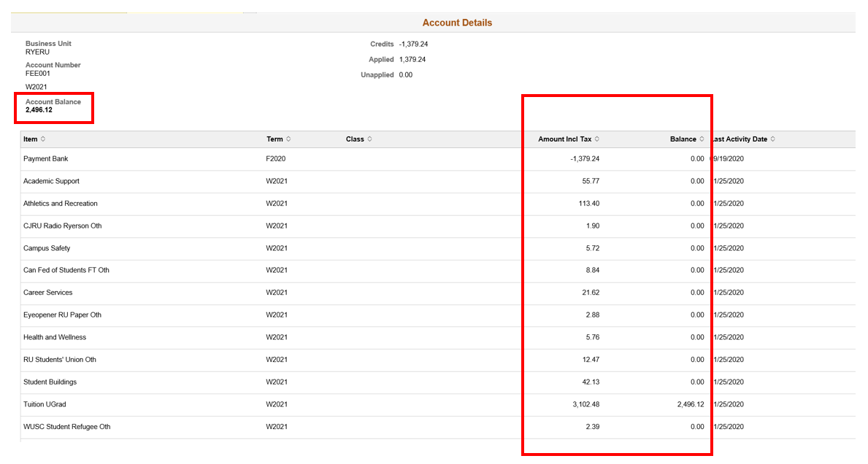This screenshot has width=868, height=464.
Task: Sort by Balance column arrow icon
Action: pos(702,139)
